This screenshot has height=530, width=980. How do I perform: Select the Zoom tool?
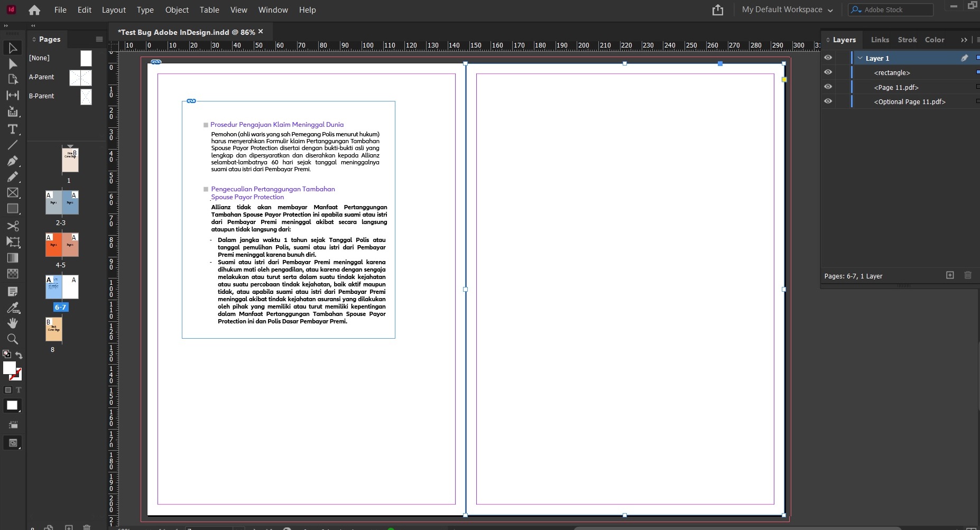13,339
